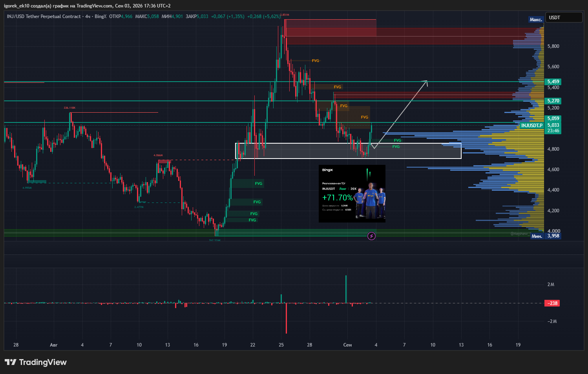Click the 4.995M volume annotation
588x374 pixels.
click(27, 188)
